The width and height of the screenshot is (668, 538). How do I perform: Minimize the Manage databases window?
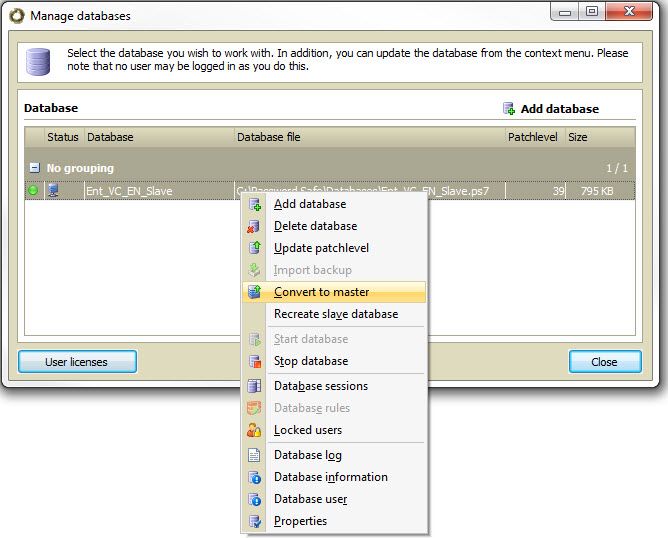pos(564,12)
